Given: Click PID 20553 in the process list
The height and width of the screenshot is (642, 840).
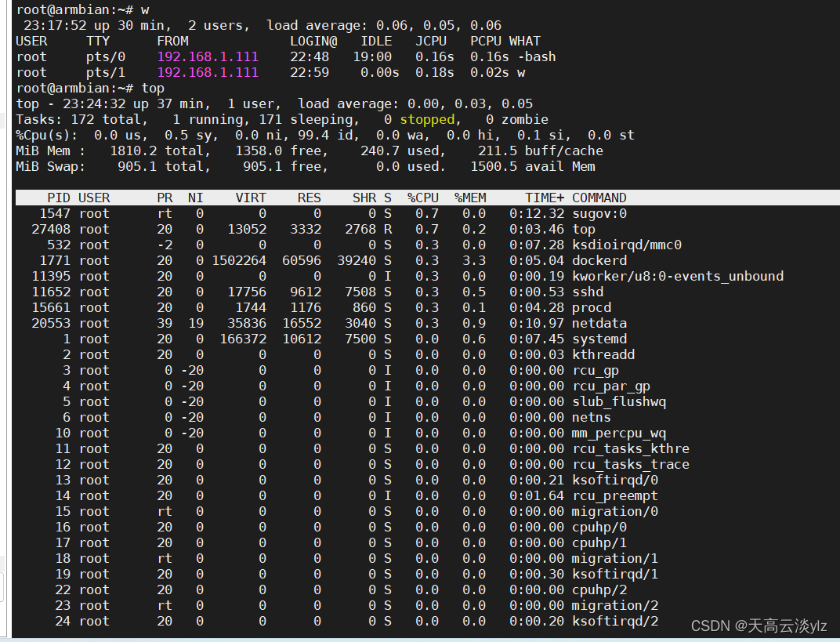Looking at the screenshot, I should (51, 323).
